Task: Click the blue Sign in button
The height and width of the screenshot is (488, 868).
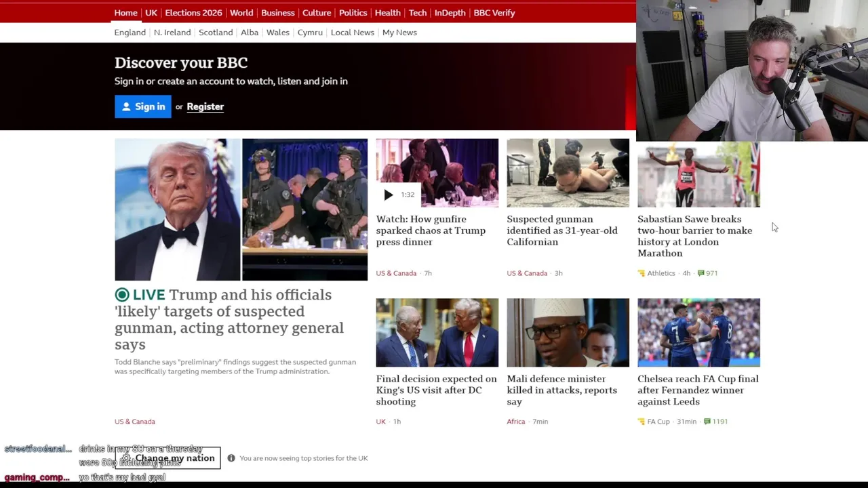Action: click(143, 106)
